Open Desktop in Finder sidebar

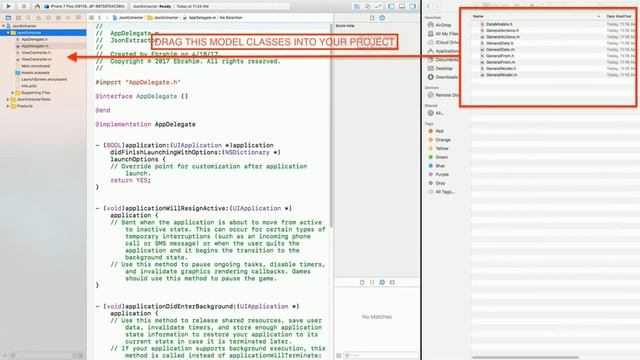[x=440, y=69]
